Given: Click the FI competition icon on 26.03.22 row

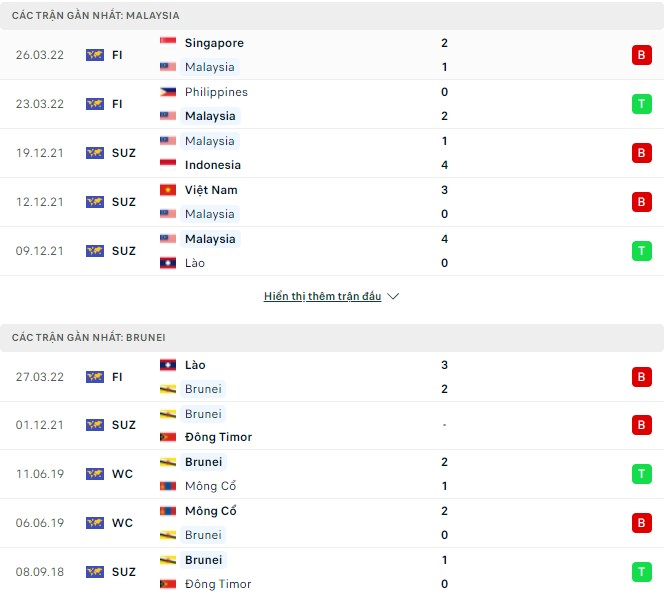Looking at the screenshot, I should coord(95,55).
